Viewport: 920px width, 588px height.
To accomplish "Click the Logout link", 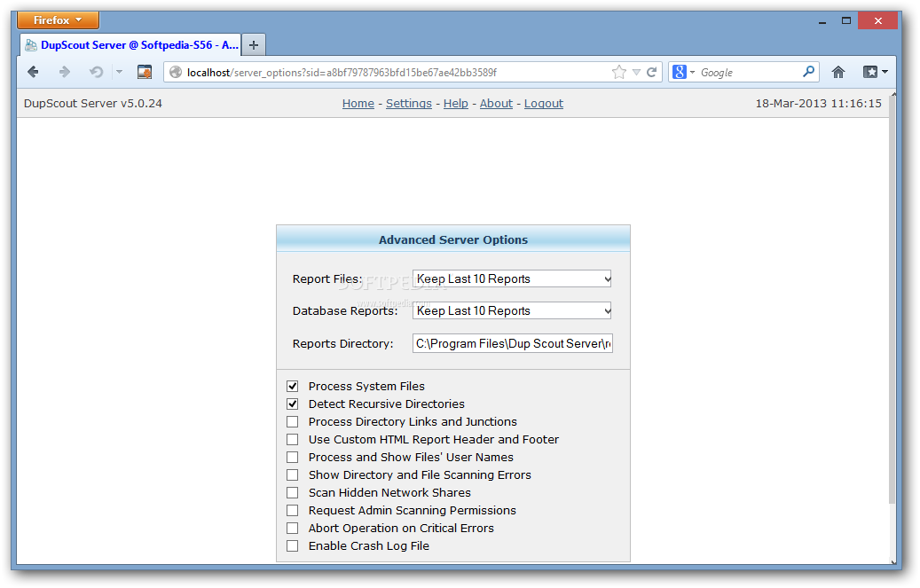I will coord(543,103).
